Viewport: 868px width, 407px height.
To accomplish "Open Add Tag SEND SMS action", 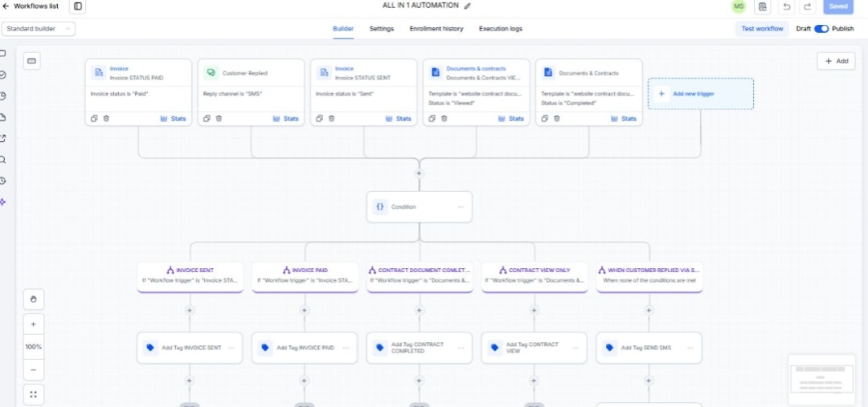I will click(x=649, y=348).
